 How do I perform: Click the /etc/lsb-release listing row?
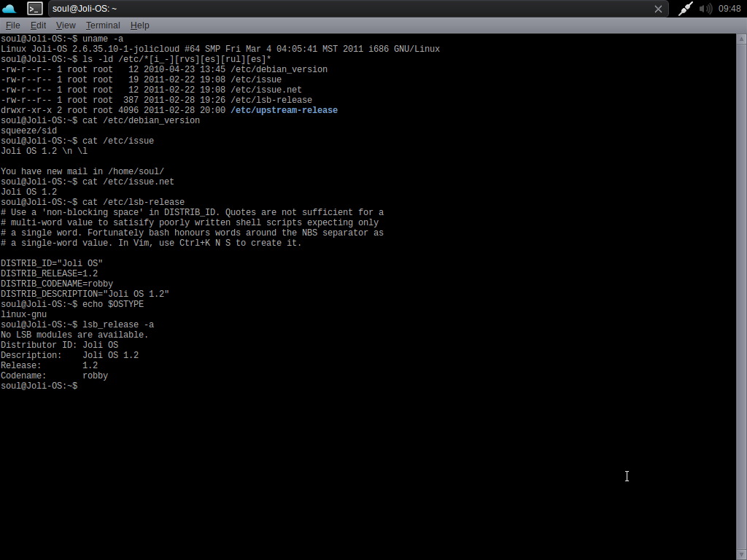[x=156, y=100]
